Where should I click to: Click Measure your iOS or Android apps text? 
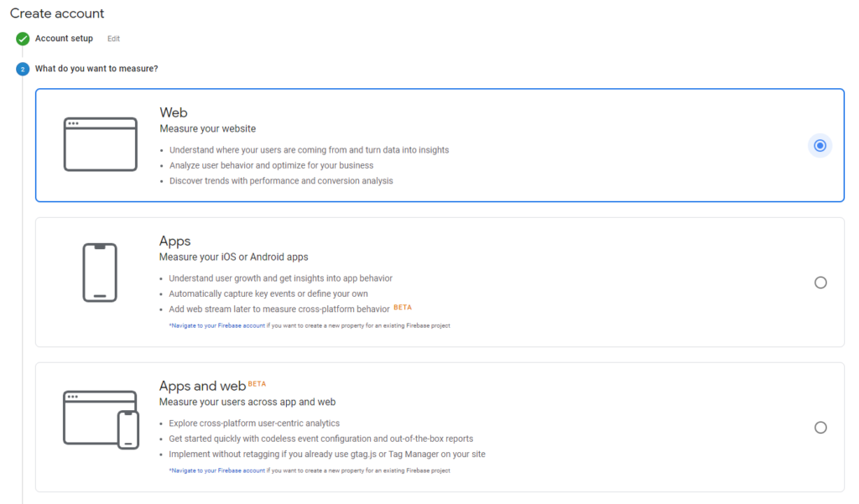(x=233, y=257)
